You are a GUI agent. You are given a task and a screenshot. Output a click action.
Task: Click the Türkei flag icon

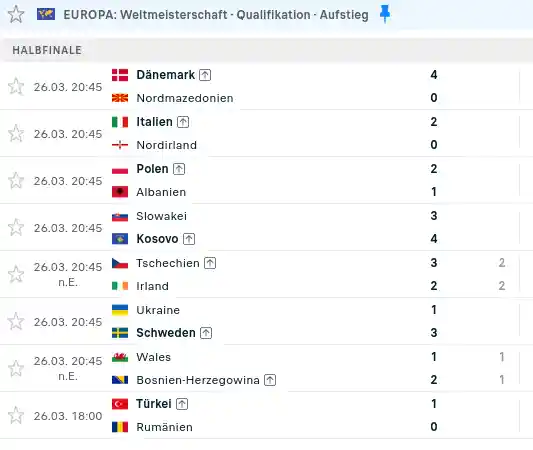pyautogui.click(x=120, y=404)
